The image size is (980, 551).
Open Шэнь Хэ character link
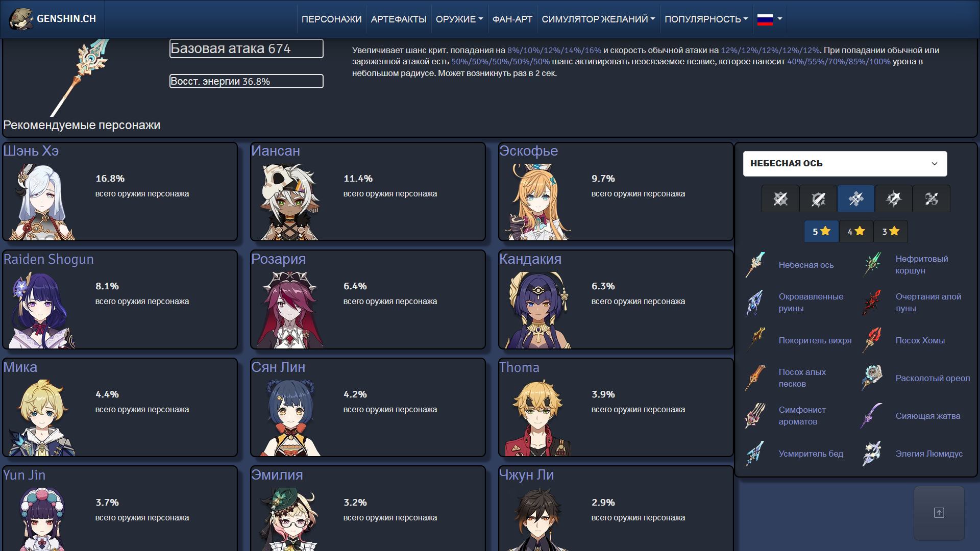(x=31, y=151)
